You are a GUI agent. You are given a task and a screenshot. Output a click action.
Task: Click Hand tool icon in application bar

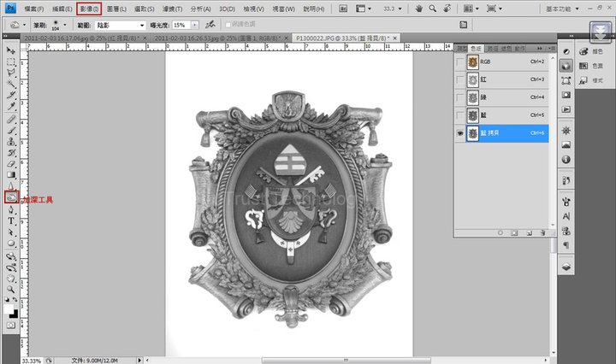coord(418,9)
